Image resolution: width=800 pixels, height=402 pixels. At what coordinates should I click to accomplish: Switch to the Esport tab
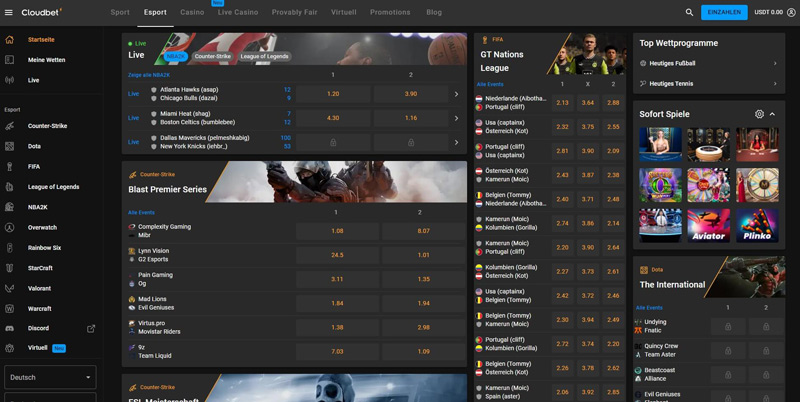tap(155, 12)
